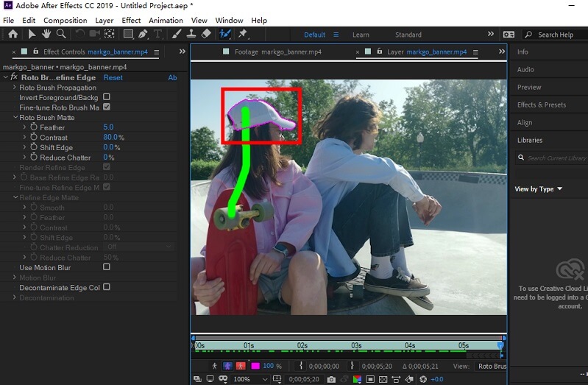Toggle Shift Edge stopwatch under Roto Brush Matte
588x385 pixels.
point(34,147)
